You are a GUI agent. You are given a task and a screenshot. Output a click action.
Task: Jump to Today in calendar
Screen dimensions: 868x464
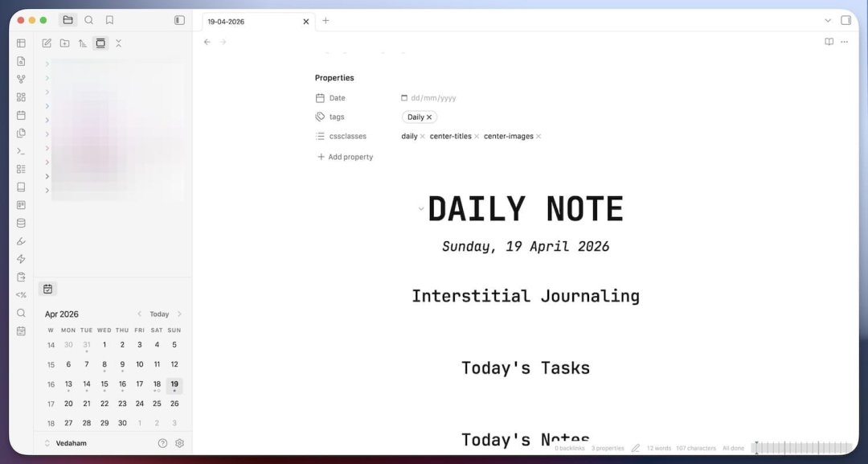[x=159, y=314]
